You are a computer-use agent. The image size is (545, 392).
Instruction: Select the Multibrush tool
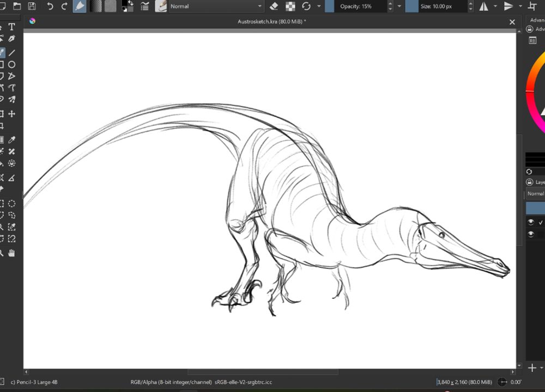tap(12, 100)
